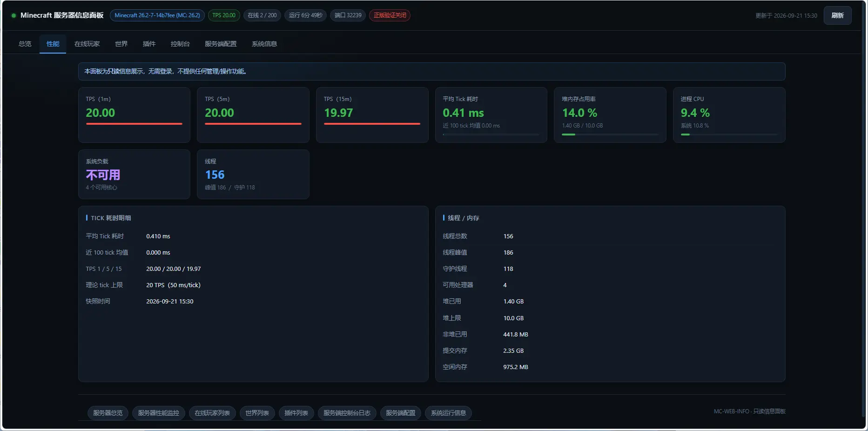The image size is (868, 431).
Task: Click the 端口 32239 badge
Action: click(x=348, y=15)
